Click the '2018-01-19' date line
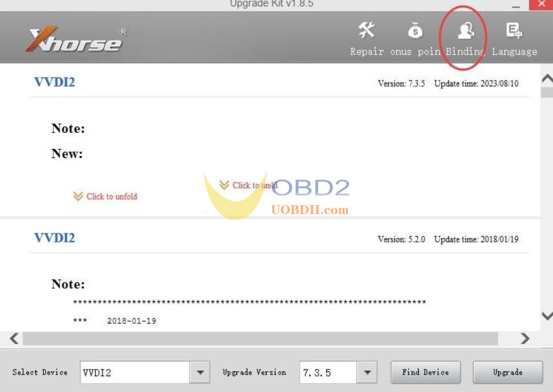Image resolution: width=553 pixels, height=392 pixels. (132, 321)
